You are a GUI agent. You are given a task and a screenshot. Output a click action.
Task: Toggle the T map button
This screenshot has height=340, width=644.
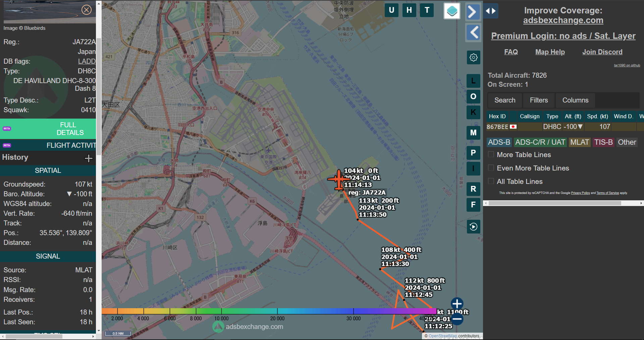(x=427, y=10)
